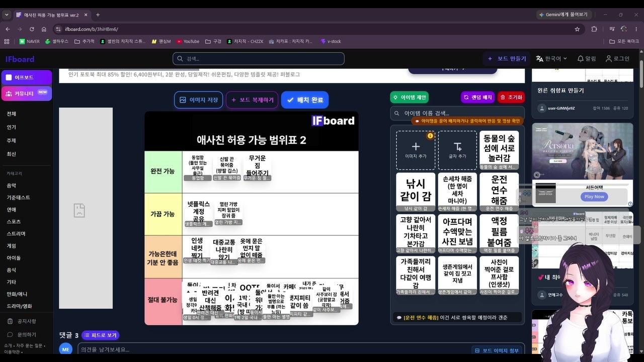Click the 완전 가능 tier label
The height and width of the screenshot is (362, 644).
163,171
